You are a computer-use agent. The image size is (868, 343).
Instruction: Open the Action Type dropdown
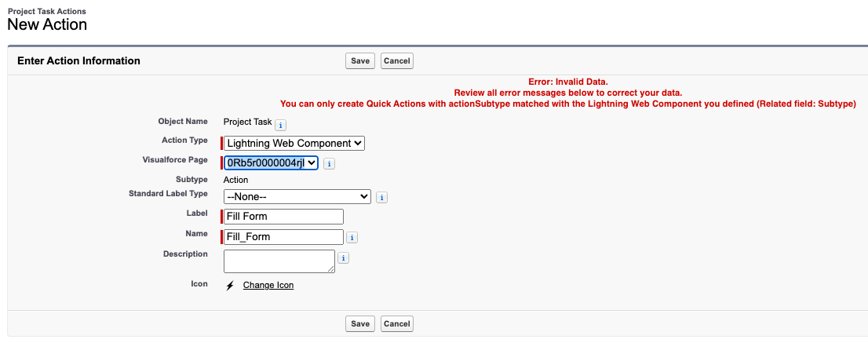294,143
